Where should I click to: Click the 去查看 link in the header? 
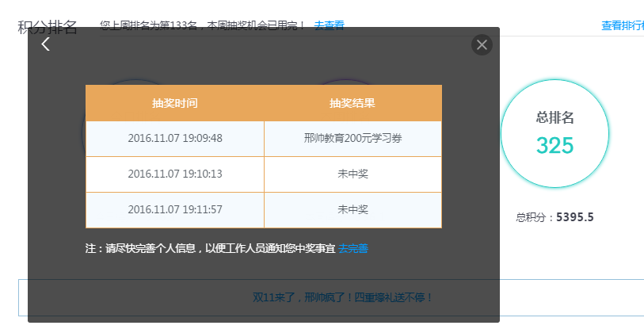click(329, 25)
